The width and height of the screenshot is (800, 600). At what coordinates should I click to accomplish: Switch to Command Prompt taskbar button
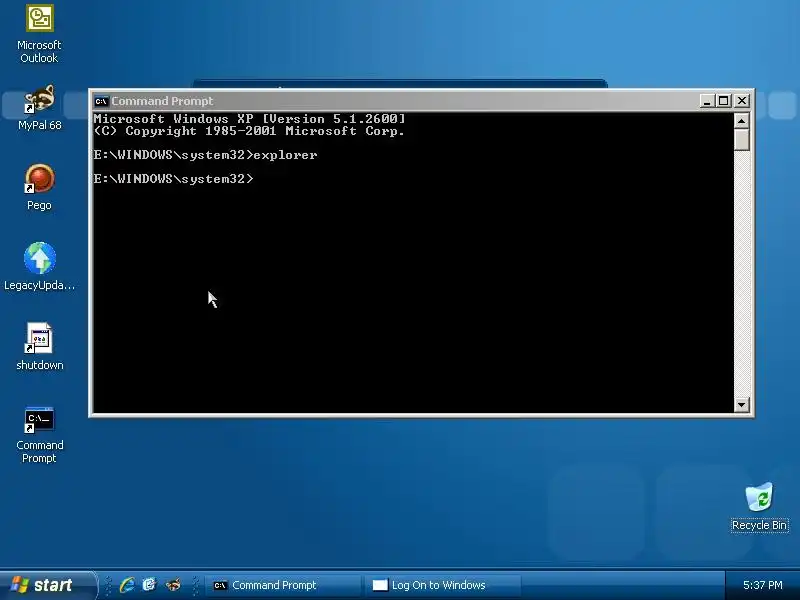coord(282,585)
